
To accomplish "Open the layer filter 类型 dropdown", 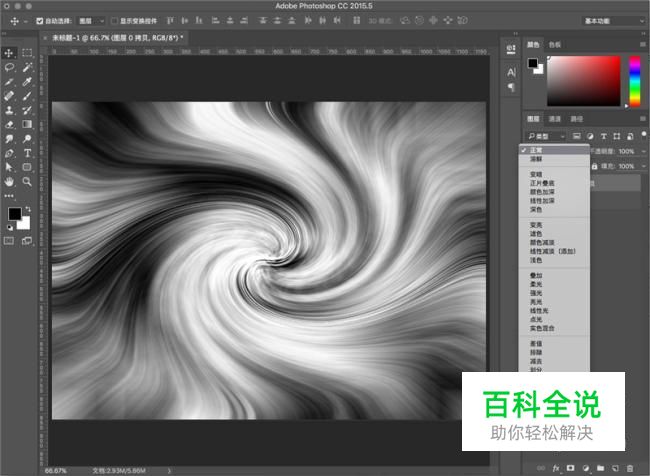I will click(546, 136).
